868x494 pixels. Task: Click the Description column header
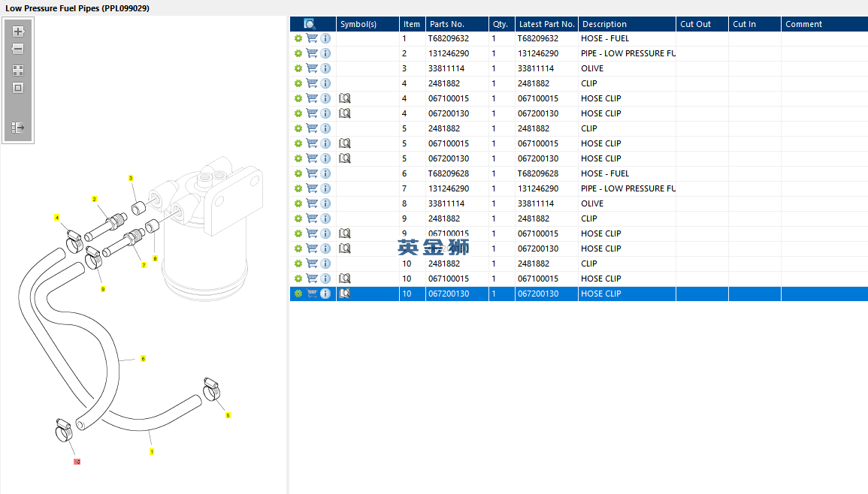(627, 24)
